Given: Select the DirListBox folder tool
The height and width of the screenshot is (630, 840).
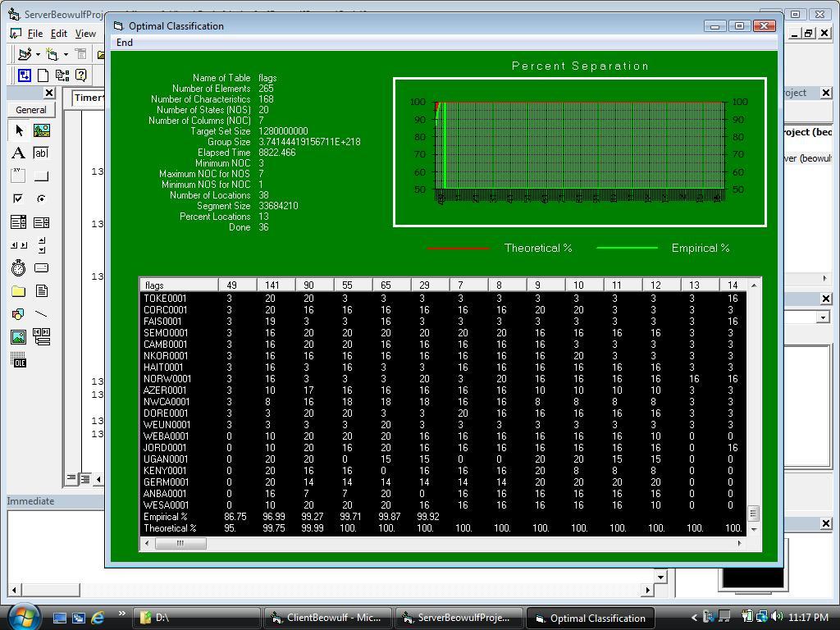Looking at the screenshot, I should pos(19,291).
